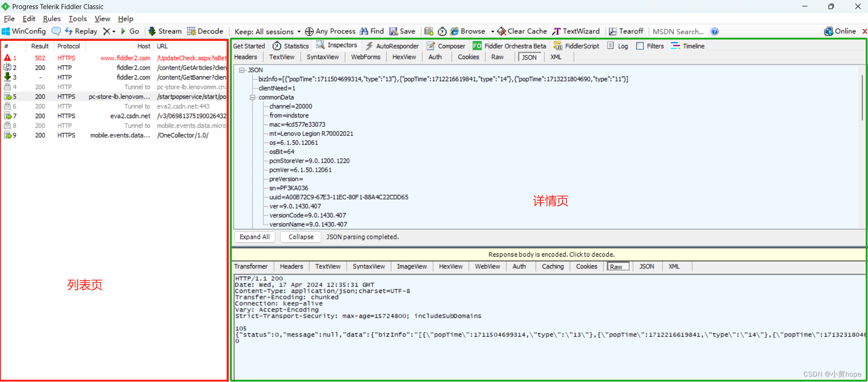Open the Help menu
This screenshot has width=868, height=382.
pos(125,19)
